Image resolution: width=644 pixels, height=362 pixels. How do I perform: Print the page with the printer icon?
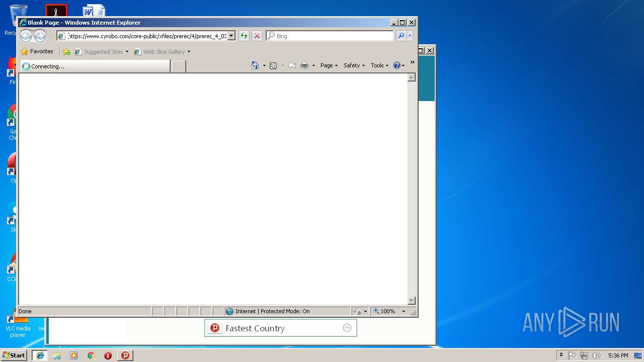tap(304, 65)
